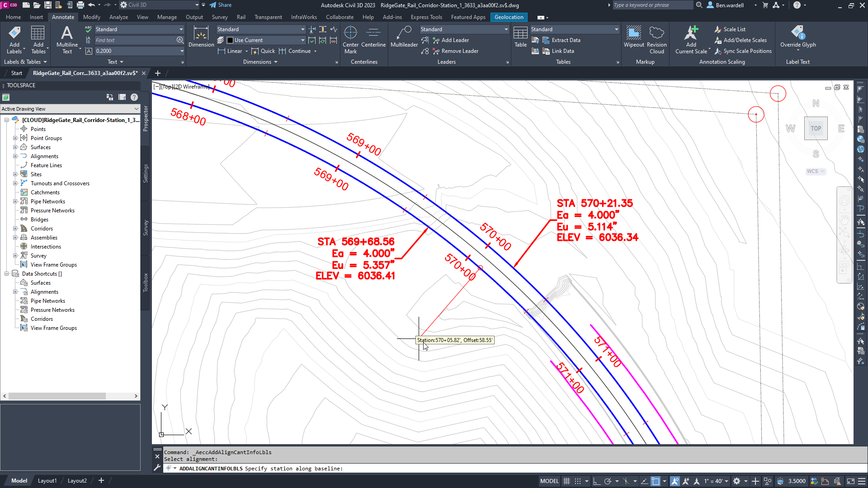This screenshot has width=868, height=488.
Task: Open the Multiline Text tool
Action: point(67,33)
